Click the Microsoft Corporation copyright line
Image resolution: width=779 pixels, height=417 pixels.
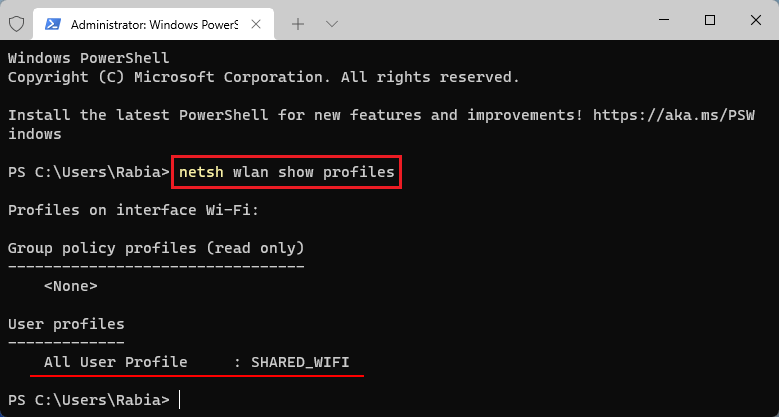[x=264, y=77]
